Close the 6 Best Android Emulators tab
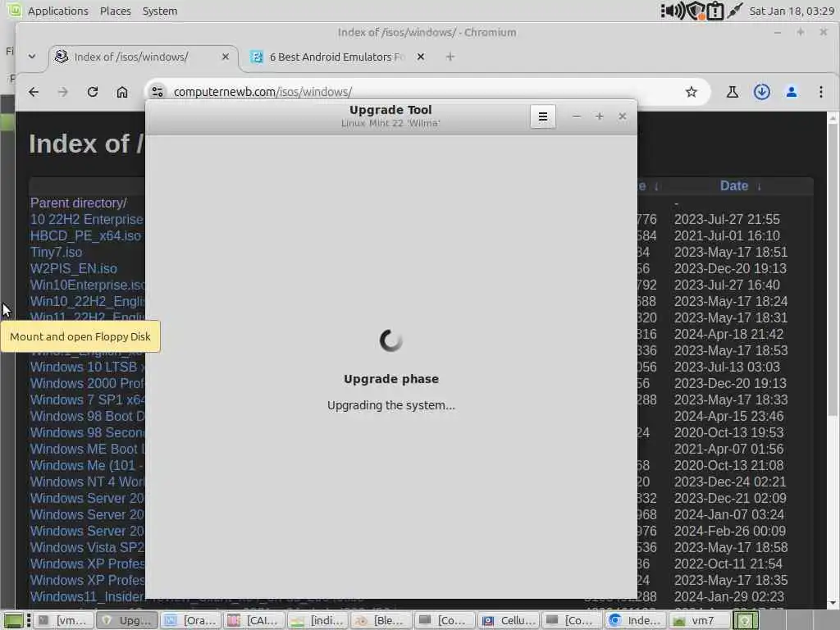The width and height of the screenshot is (840, 630). 421,57
